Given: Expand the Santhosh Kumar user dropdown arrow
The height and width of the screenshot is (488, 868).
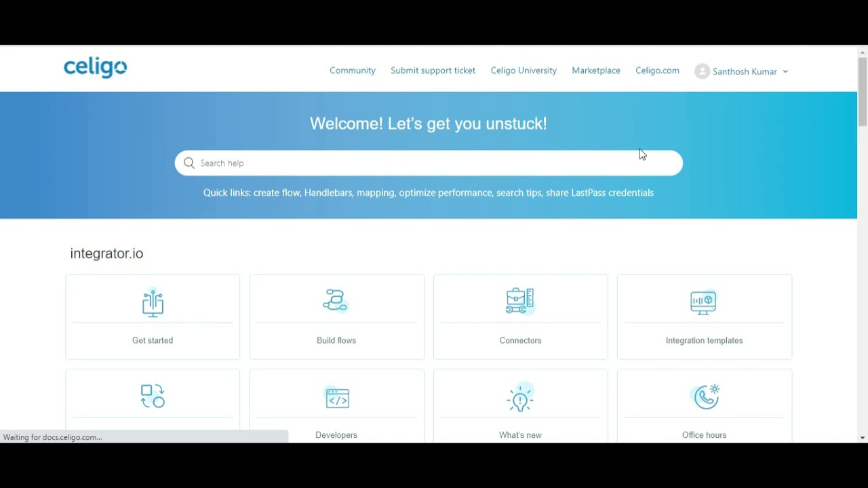Looking at the screenshot, I should point(785,72).
